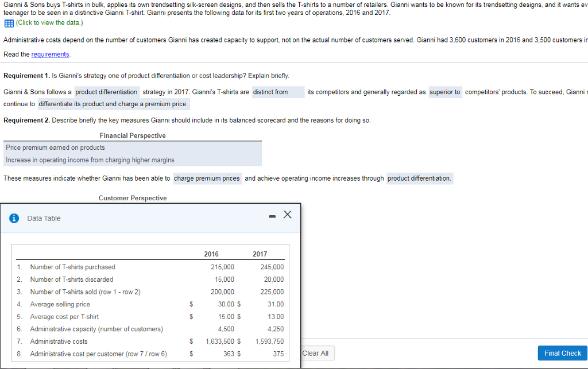This screenshot has height=369, width=588.
Task: Click 'Administrative cost per customer (row 7 / row 6)'
Action: click(x=99, y=354)
